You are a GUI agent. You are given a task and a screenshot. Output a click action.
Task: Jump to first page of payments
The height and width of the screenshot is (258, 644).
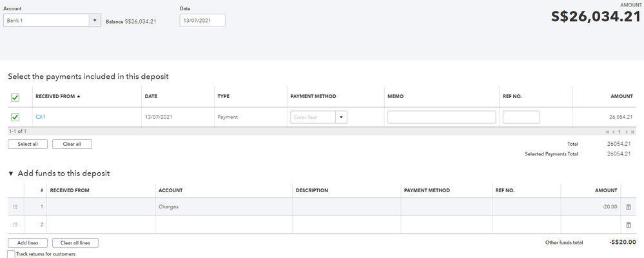coord(607,132)
